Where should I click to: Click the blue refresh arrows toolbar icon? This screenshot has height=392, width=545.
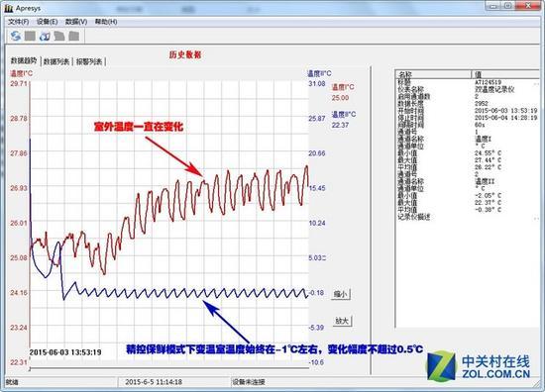[x=16, y=36]
